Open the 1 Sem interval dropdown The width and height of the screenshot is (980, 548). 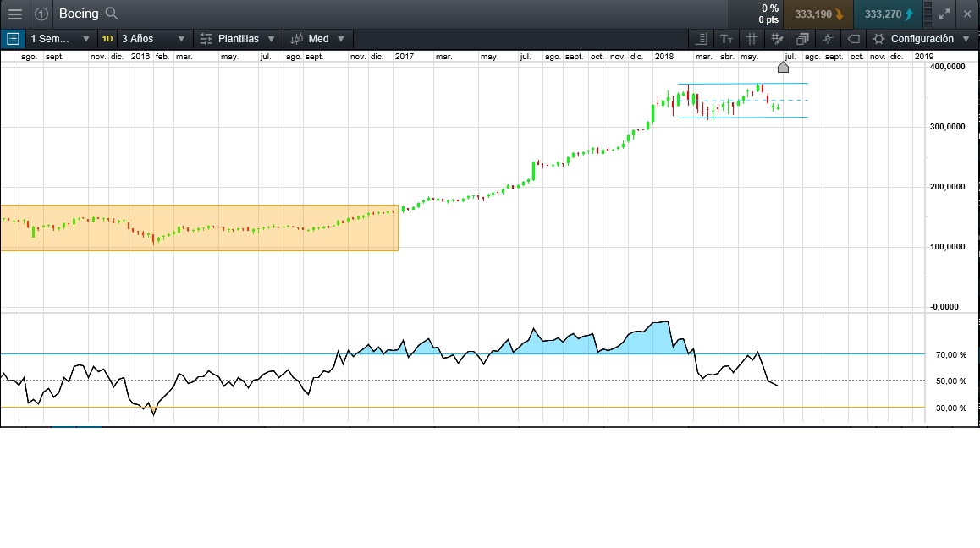pos(59,39)
